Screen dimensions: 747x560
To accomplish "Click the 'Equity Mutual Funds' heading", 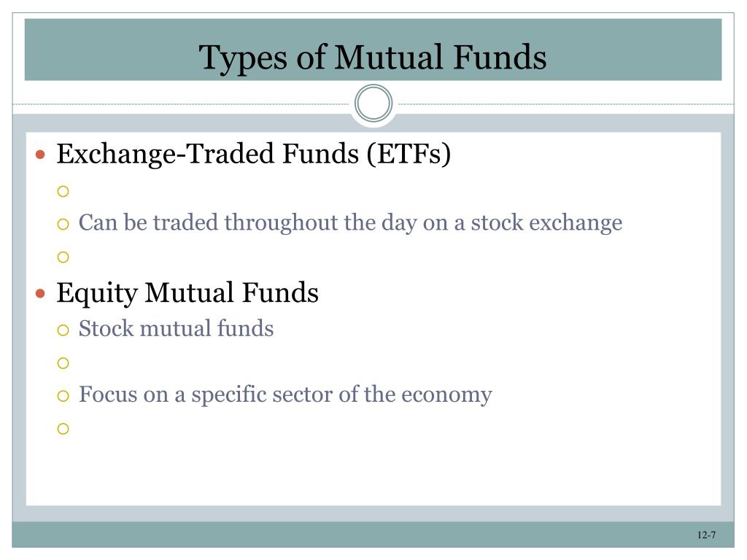I will (x=187, y=293).
